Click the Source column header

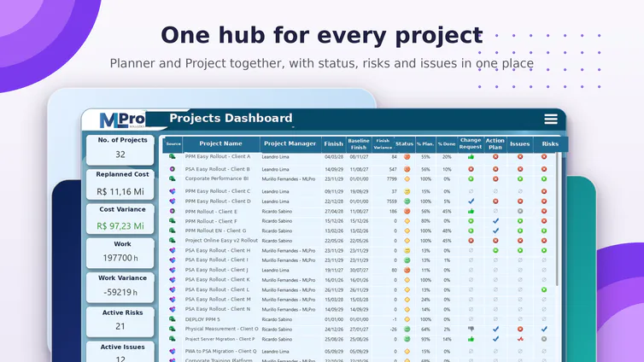click(x=173, y=143)
